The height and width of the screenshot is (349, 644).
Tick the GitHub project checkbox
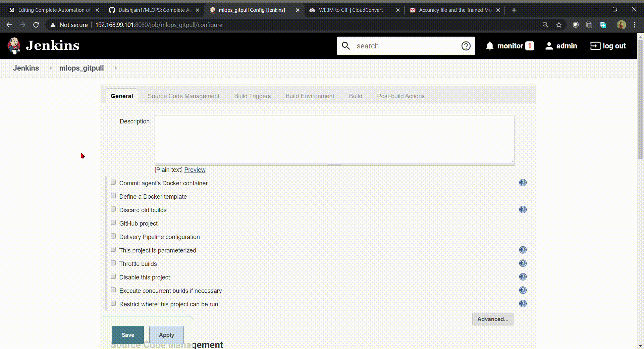click(x=113, y=222)
